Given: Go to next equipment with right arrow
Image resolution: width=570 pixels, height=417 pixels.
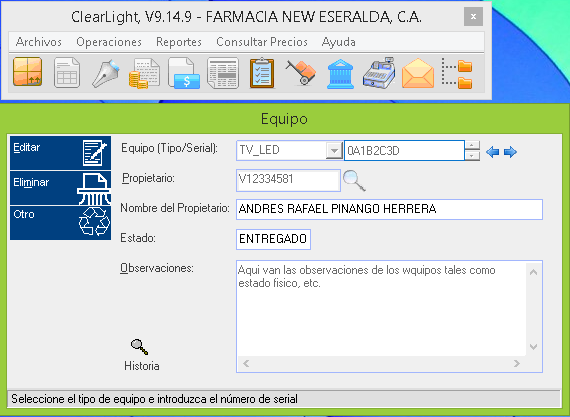Looking at the screenshot, I should 510,152.
